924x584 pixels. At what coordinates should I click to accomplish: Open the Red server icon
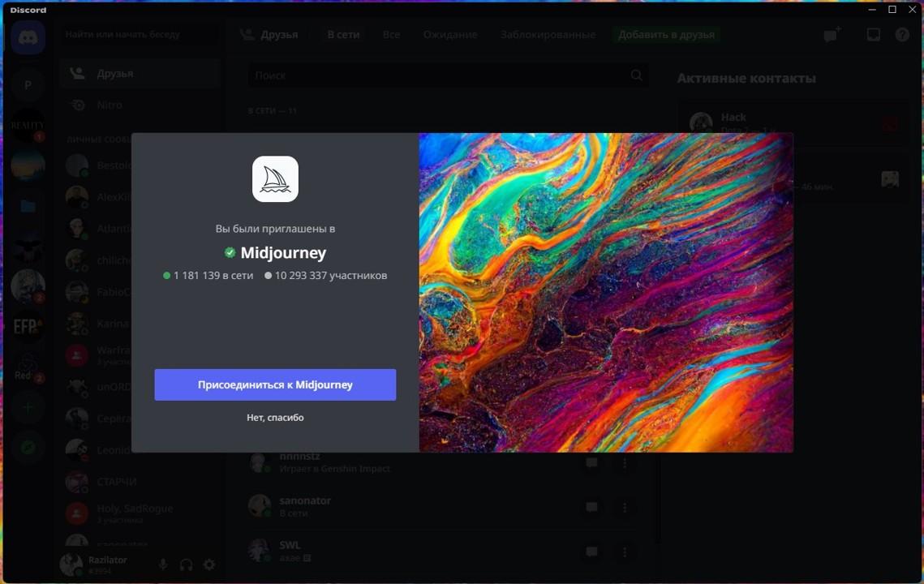coord(28,367)
